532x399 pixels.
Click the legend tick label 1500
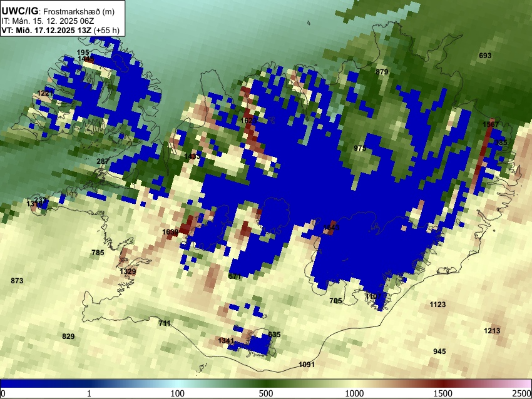(x=443, y=393)
